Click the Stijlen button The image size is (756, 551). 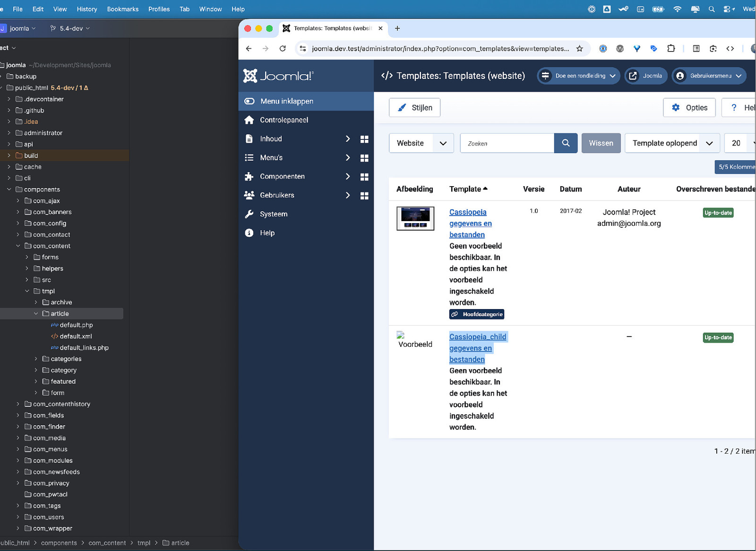(x=414, y=108)
